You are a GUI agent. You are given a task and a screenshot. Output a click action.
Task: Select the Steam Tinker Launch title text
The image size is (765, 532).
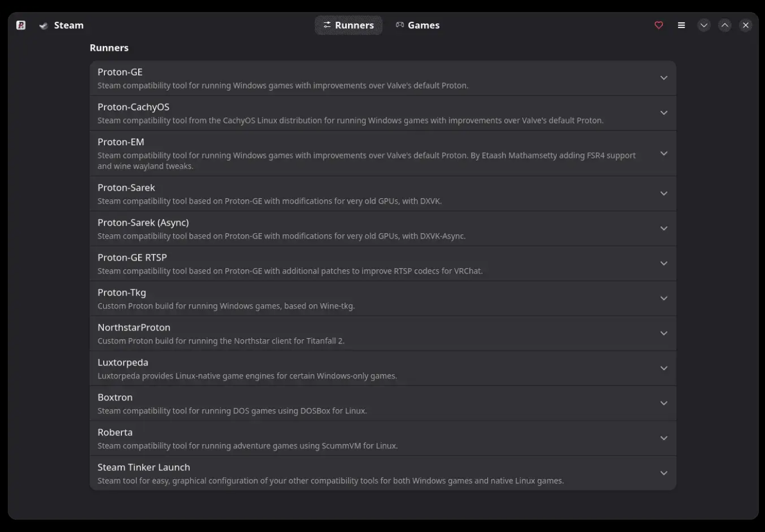tap(144, 468)
